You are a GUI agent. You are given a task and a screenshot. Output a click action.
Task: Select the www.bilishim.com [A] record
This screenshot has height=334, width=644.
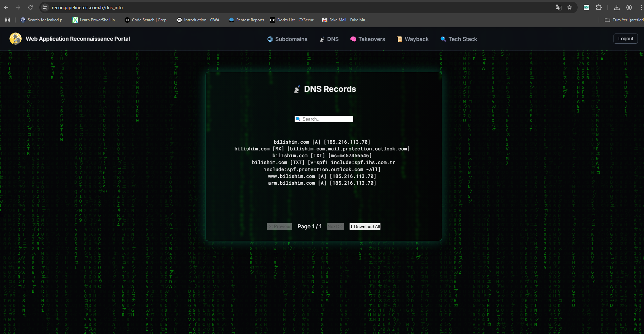pyautogui.click(x=322, y=176)
